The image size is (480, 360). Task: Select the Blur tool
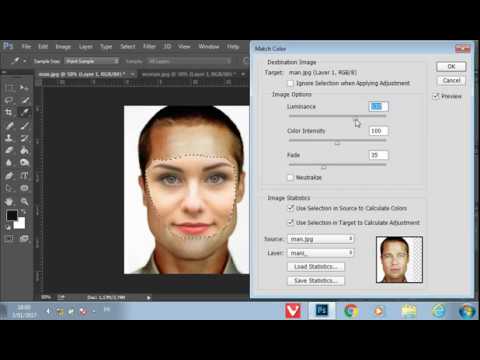(9, 163)
